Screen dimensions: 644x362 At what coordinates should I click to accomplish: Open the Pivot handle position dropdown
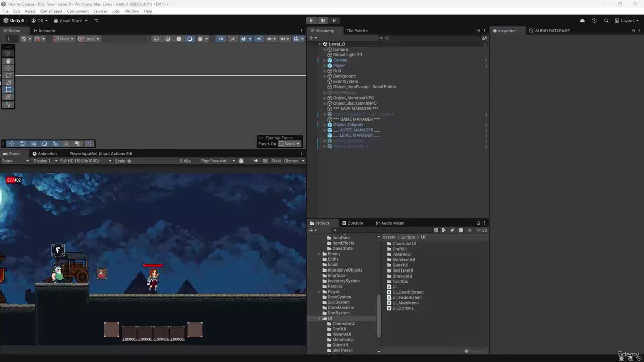click(x=64, y=39)
